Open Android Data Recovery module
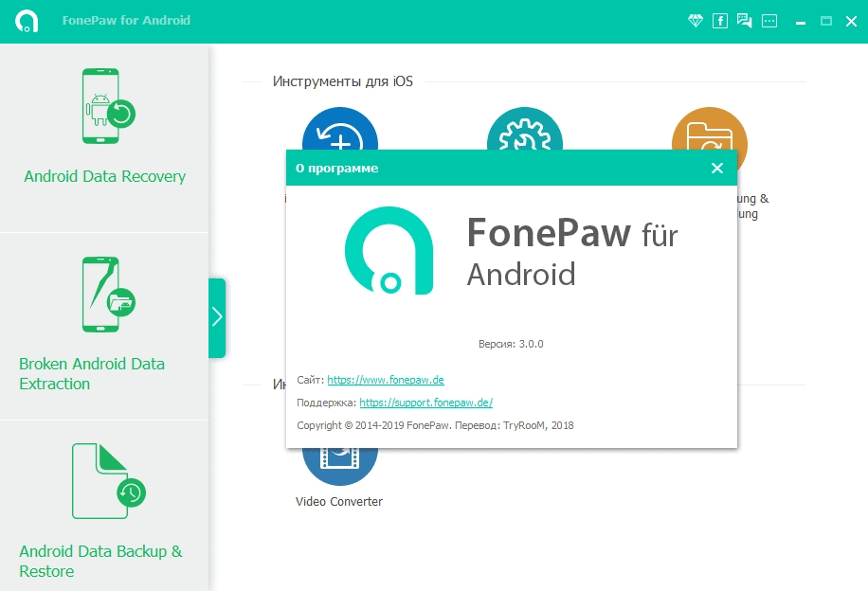 [x=104, y=138]
